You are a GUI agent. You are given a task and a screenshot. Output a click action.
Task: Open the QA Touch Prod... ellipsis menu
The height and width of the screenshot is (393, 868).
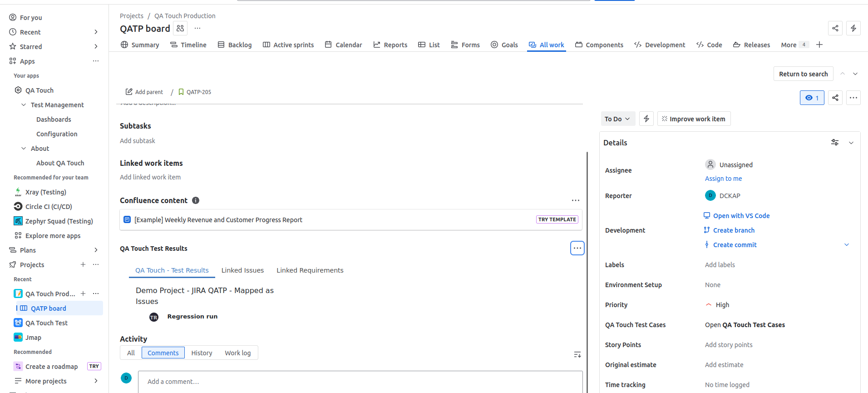[x=96, y=294]
